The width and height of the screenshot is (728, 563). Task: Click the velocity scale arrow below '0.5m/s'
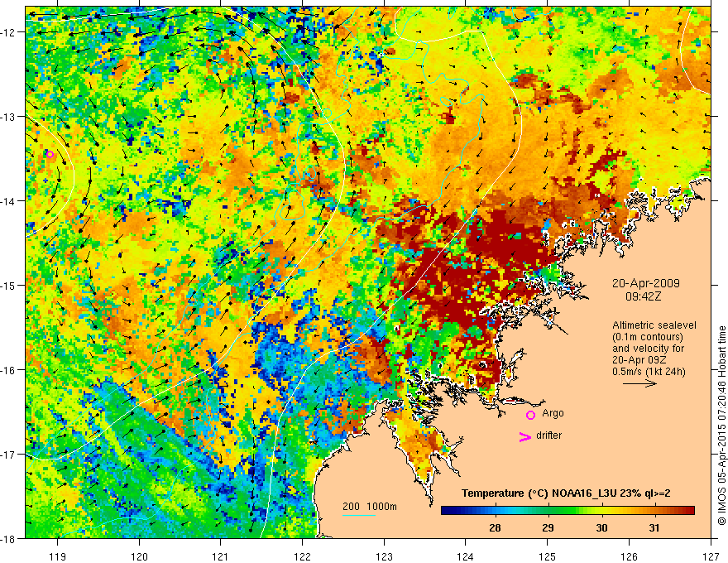(x=639, y=383)
